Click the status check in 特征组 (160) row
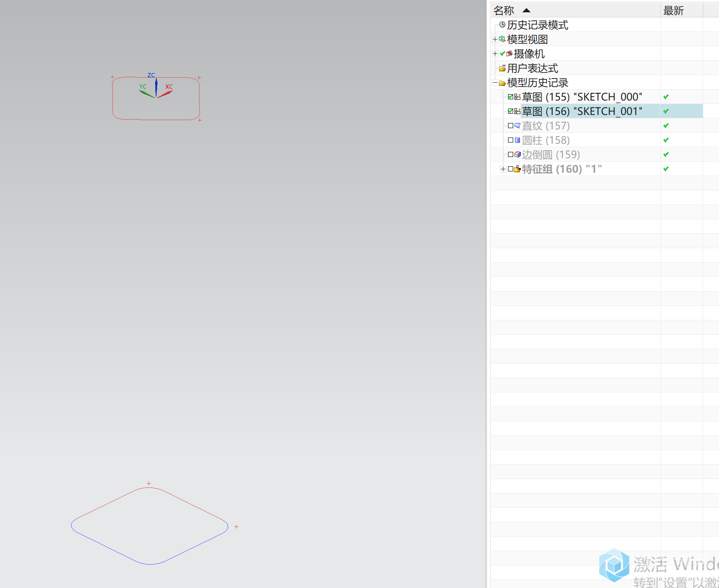This screenshot has height=588, width=719. pyautogui.click(x=666, y=169)
